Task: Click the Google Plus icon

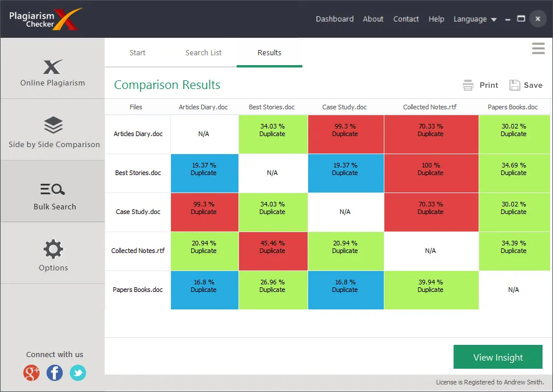Action: pos(31,373)
